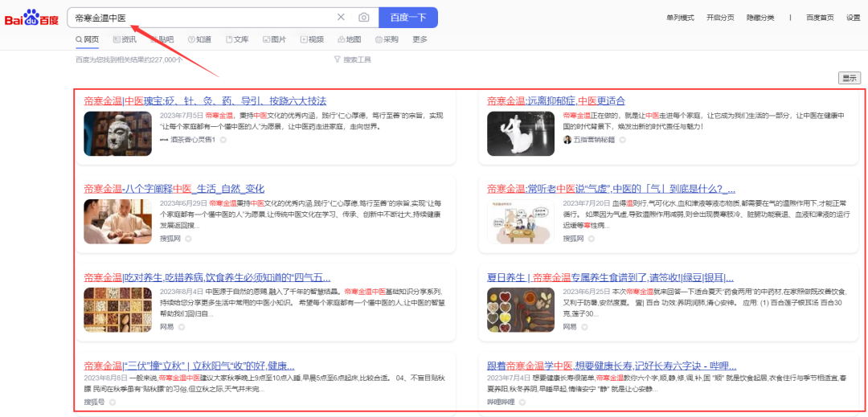Open 搜索工具 filter
This screenshot has width=868, height=417.
[x=353, y=59]
